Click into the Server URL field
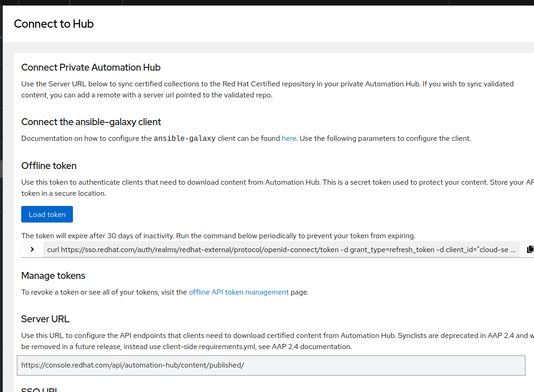The width and height of the screenshot is (534, 392). tap(271, 365)
